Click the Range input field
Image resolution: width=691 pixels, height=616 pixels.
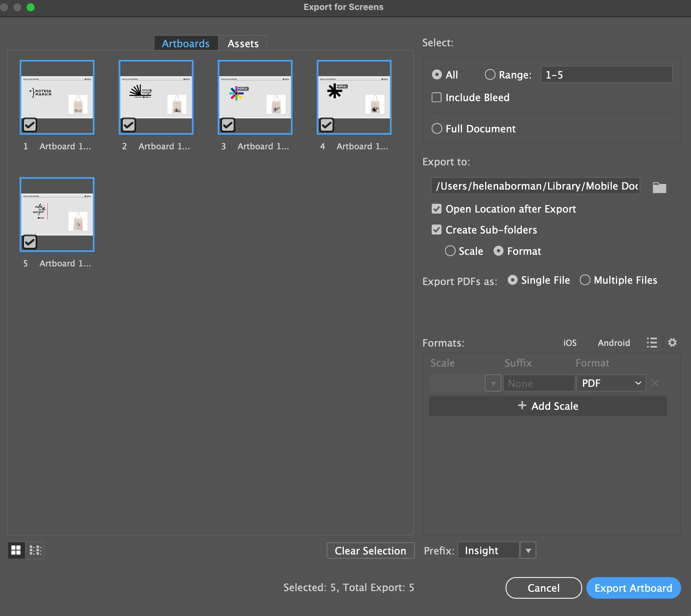coord(606,75)
